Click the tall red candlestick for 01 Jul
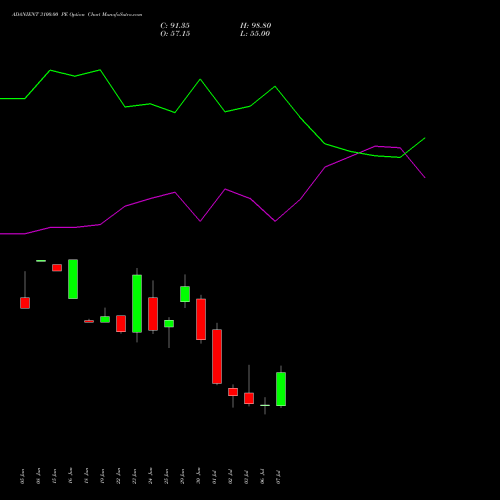The height and width of the screenshot is (500, 500). point(217,356)
